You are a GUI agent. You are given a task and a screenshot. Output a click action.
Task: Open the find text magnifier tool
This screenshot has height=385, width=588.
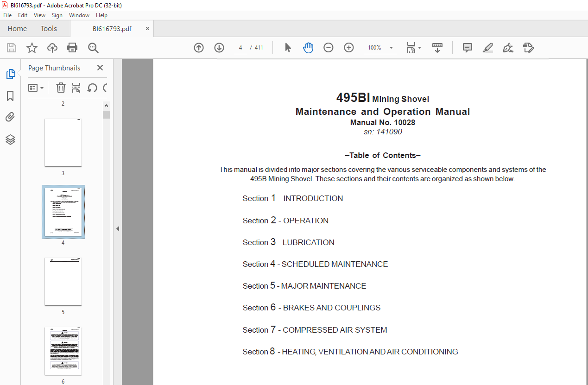click(93, 48)
